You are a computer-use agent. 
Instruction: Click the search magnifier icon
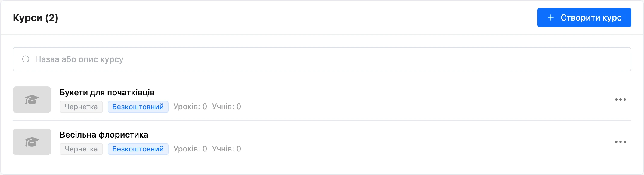(26, 59)
